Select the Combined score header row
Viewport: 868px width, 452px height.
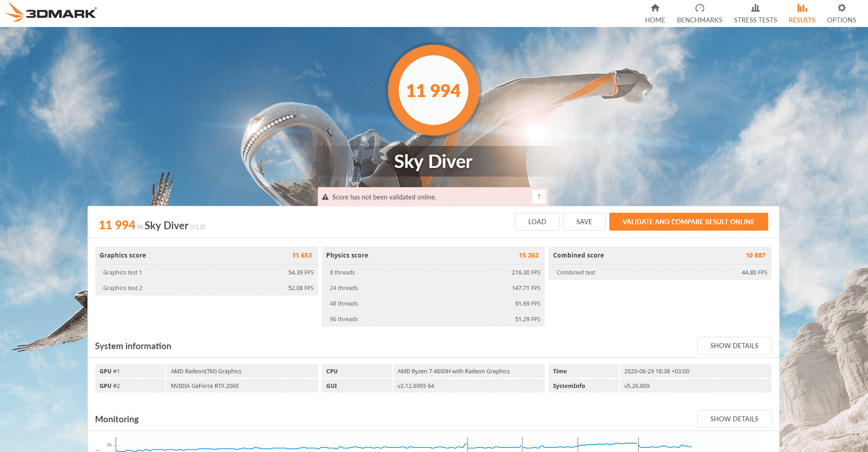click(659, 255)
